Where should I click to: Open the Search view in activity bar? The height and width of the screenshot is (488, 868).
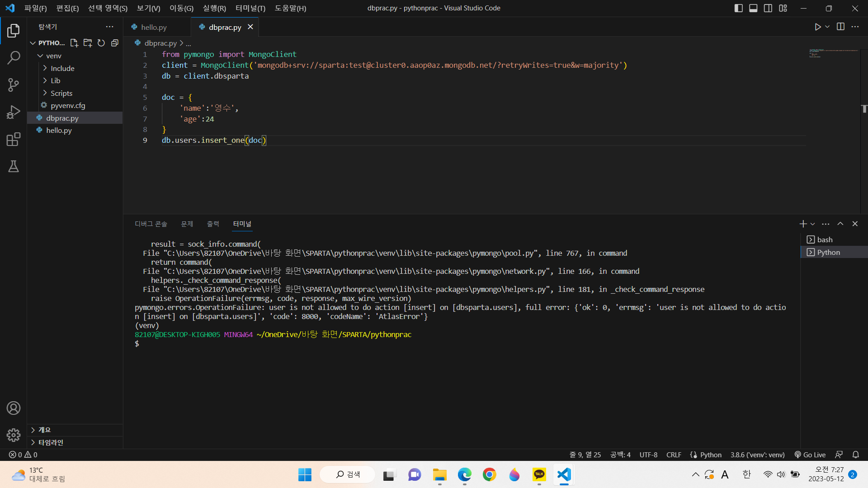click(x=14, y=58)
